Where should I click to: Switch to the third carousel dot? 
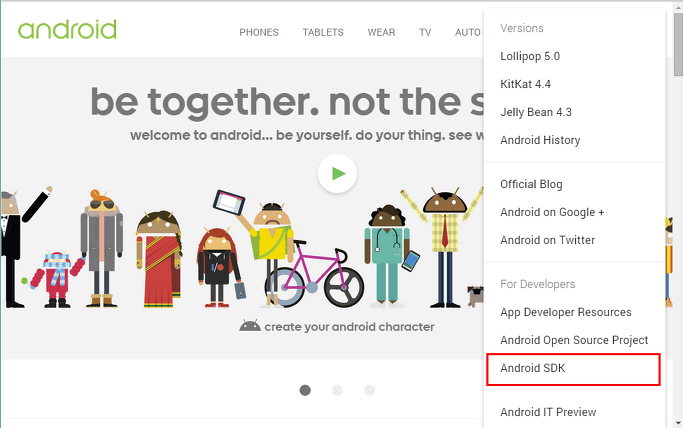369,390
